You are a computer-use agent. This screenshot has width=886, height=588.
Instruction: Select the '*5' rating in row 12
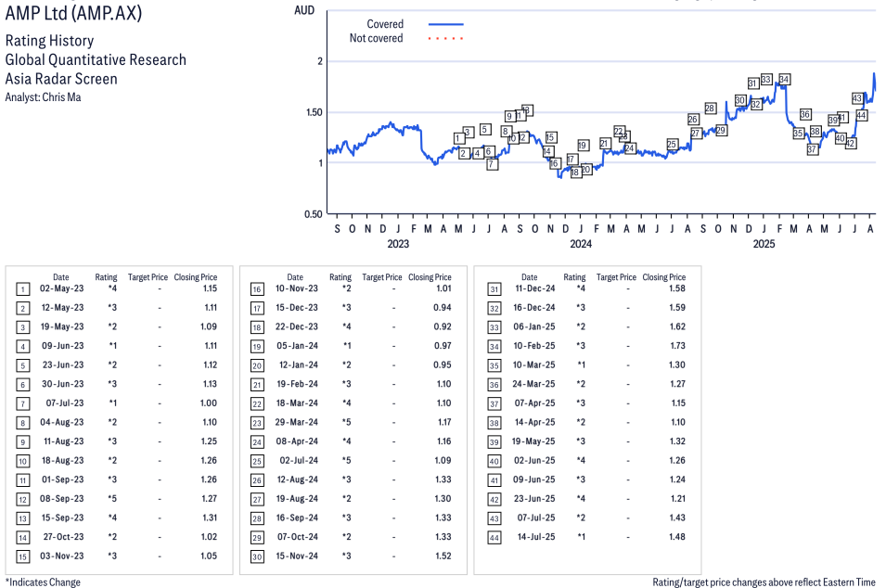112,499
